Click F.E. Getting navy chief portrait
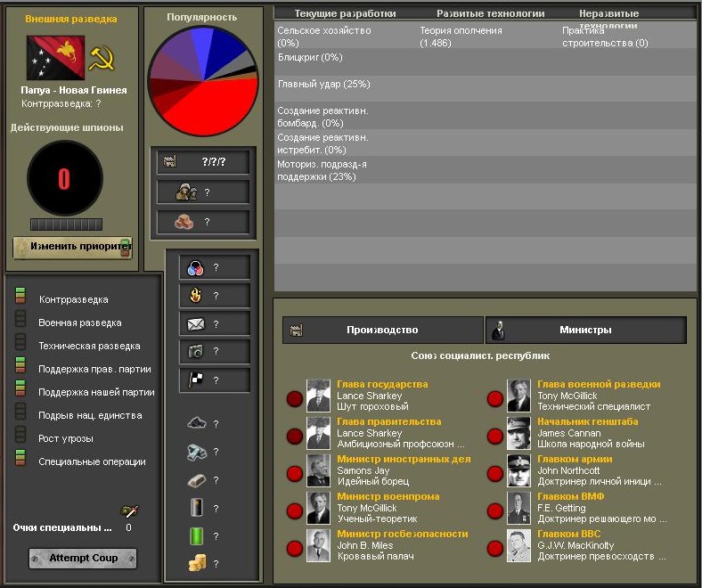This screenshot has width=702, height=588. click(x=518, y=508)
